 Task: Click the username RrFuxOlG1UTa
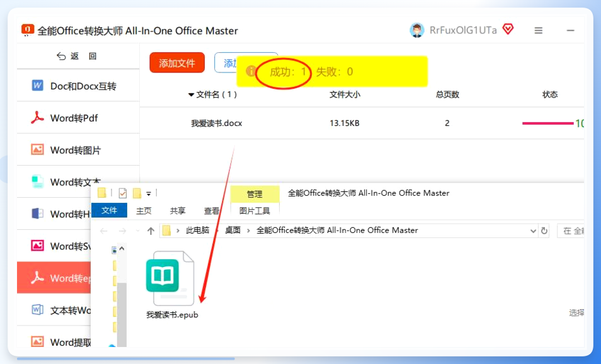coord(463,30)
